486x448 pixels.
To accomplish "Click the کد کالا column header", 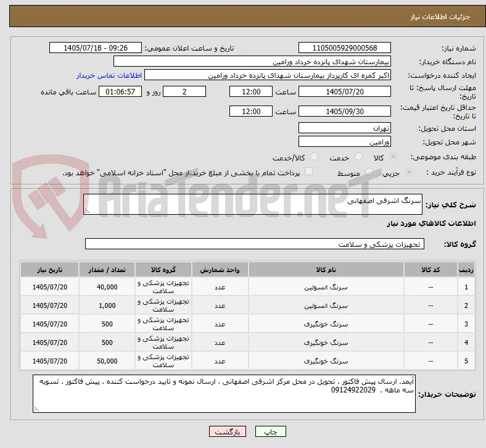I will [430, 270].
